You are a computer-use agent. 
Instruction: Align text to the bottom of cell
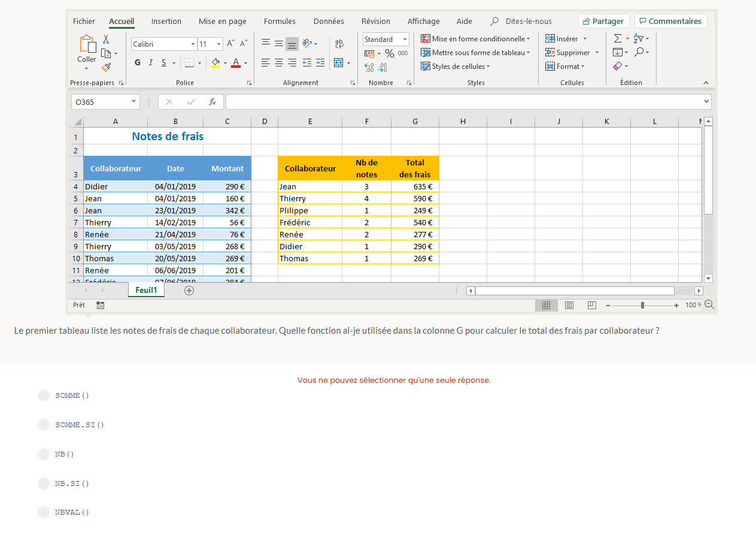(x=292, y=44)
